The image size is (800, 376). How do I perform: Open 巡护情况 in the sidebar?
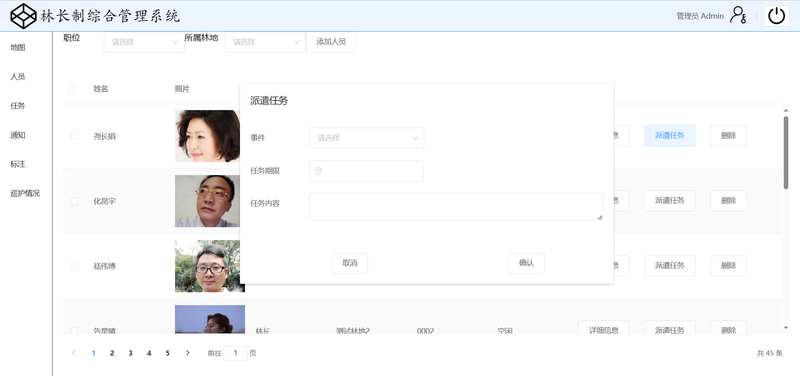(25, 193)
